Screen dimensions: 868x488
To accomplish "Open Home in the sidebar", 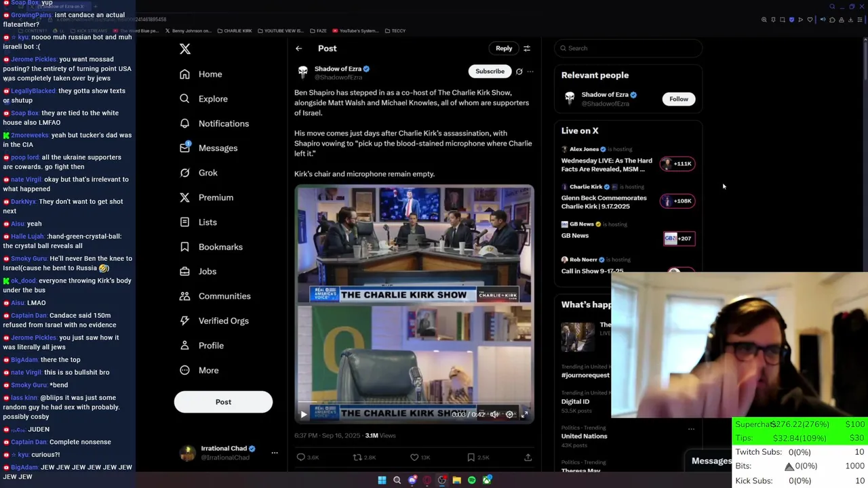I will pos(201,74).
